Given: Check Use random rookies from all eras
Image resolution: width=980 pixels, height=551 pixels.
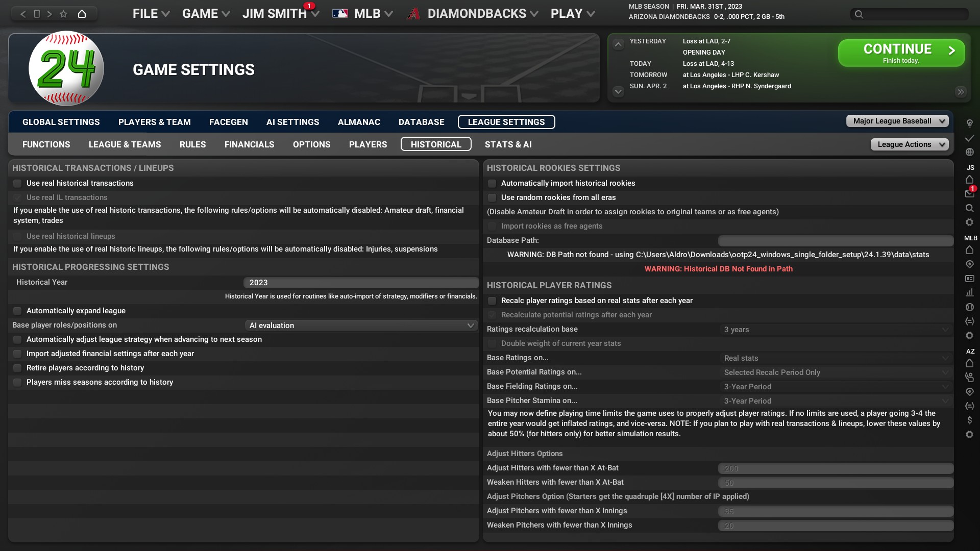Looking at the screenshot, I should 492,197.
